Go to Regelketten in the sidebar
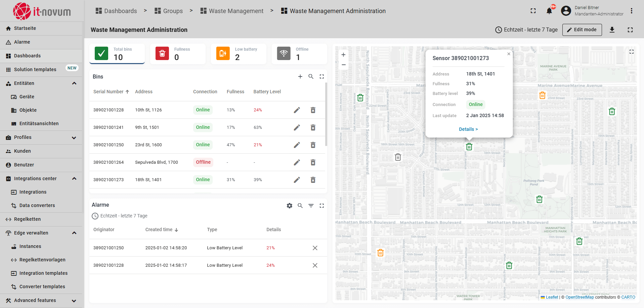 (x=27, y=219)
